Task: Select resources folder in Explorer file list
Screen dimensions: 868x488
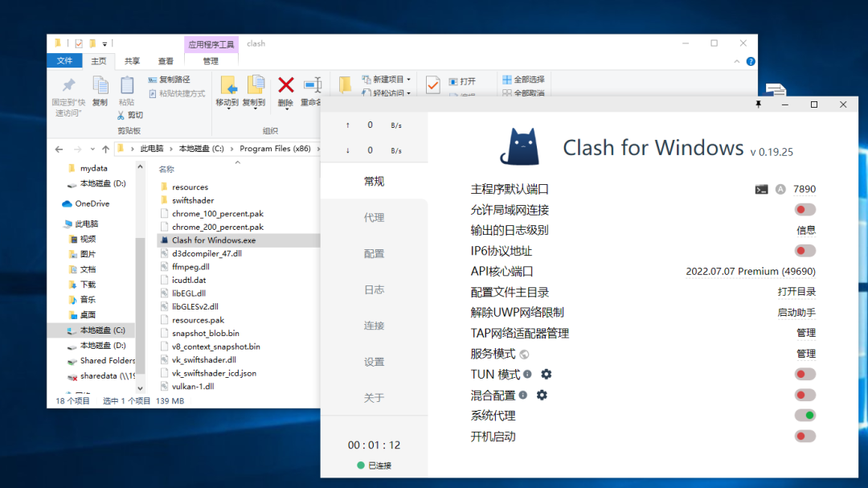Action: 190,187
